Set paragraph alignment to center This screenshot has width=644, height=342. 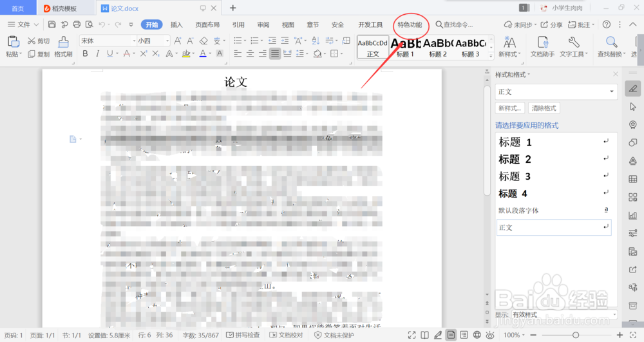(250, 53)
